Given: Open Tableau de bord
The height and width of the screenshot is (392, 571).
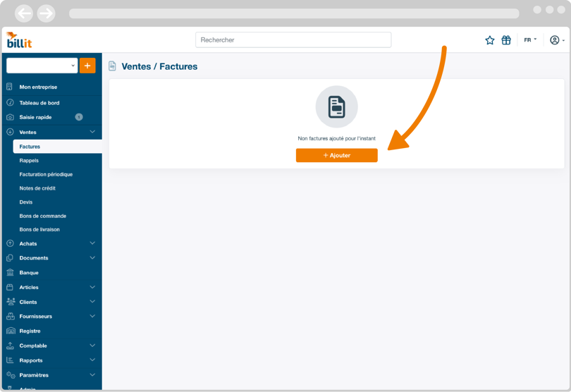Looking at the screenshot, I should [x=39, y=103].
